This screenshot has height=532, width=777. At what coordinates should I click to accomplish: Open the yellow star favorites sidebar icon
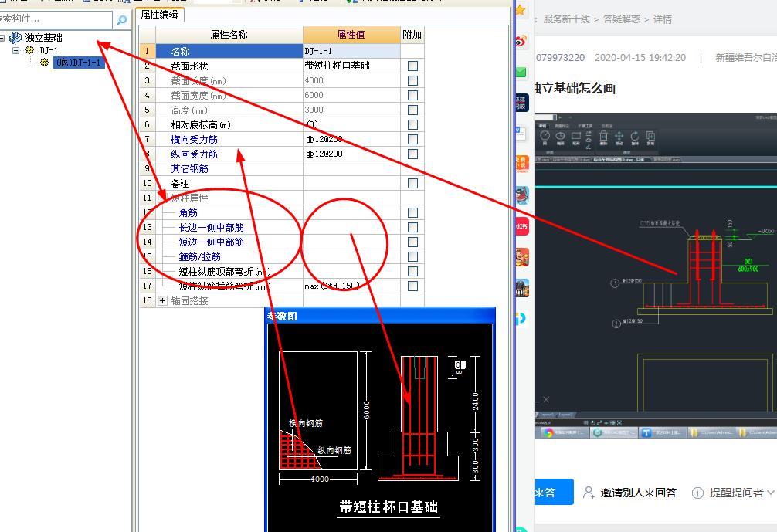521,9
